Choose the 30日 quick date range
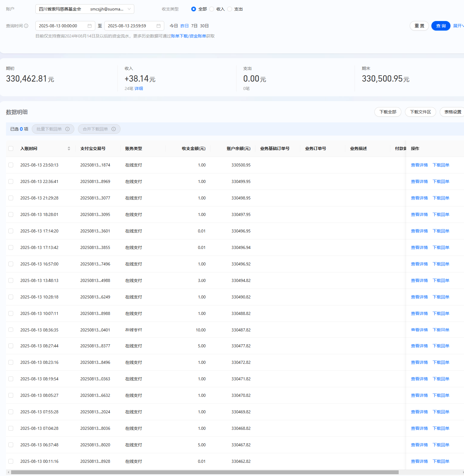Viewport: 464px width, 476px height. [204, 26]
